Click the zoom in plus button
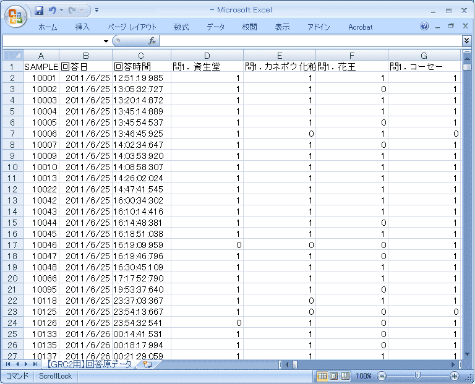Screen dimensions: 475x384 click(454, 376)
